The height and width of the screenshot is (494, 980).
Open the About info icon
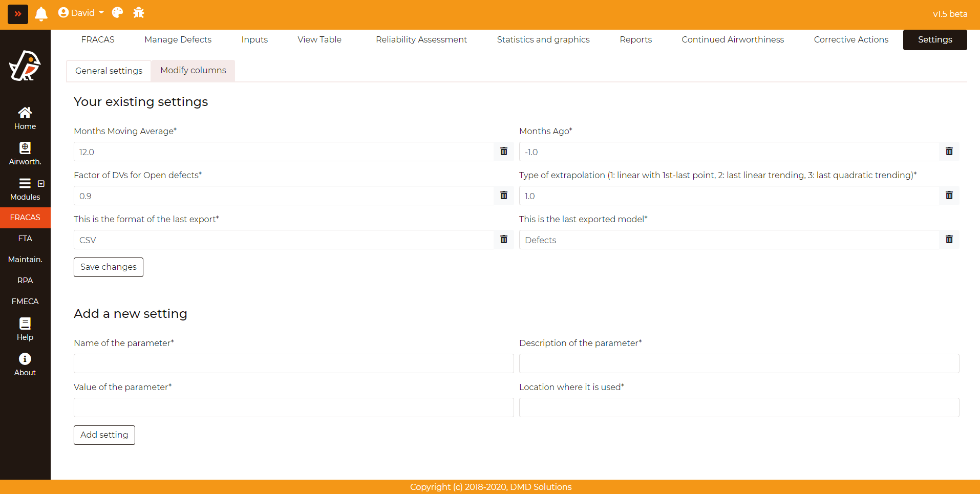(x=25, y=364)
